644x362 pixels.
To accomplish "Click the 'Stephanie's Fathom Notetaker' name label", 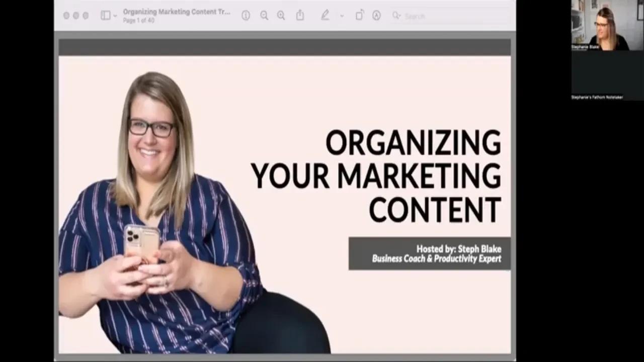I will (597, 97).
